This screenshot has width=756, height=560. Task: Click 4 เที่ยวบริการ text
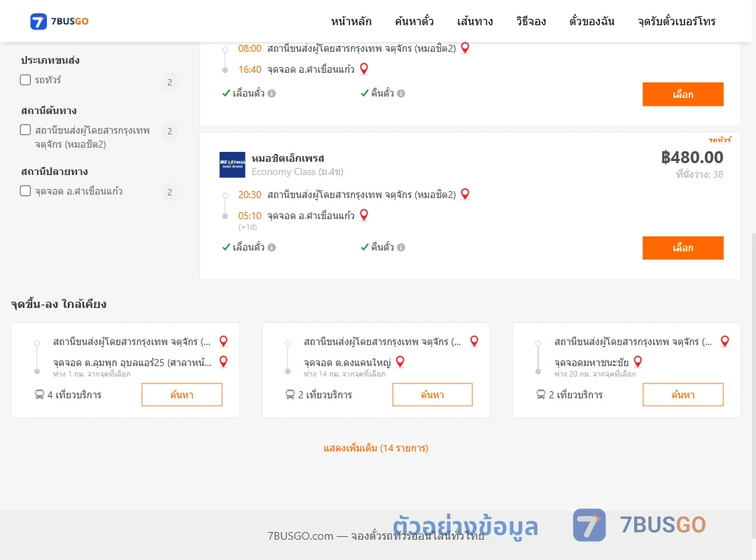pyautogui.click(x=74, y=395)
